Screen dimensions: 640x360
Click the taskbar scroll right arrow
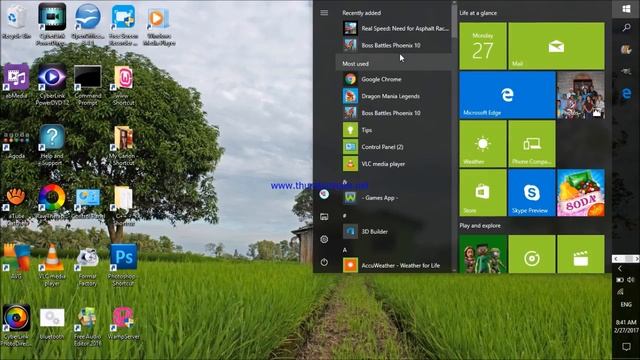coord(636,259)
